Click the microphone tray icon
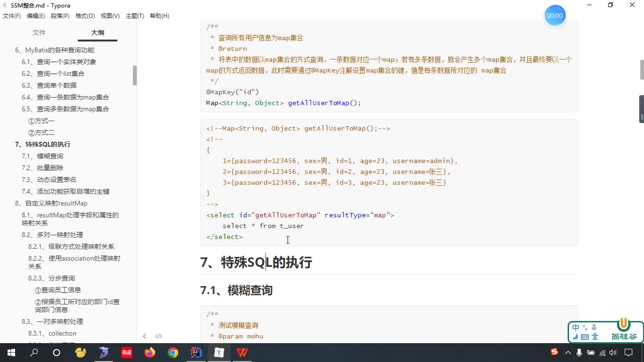The width and height of the screenshot is (644, 362). click(579, 353)
